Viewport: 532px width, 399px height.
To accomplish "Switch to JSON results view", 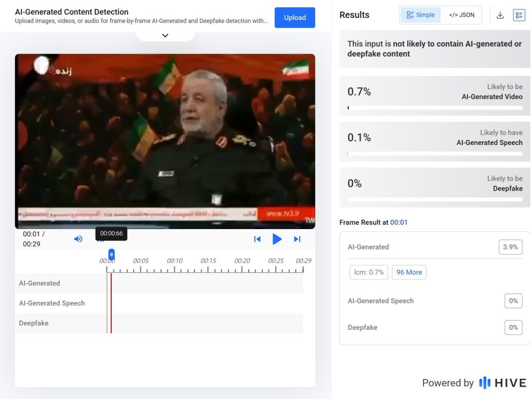I will [461, 15].
